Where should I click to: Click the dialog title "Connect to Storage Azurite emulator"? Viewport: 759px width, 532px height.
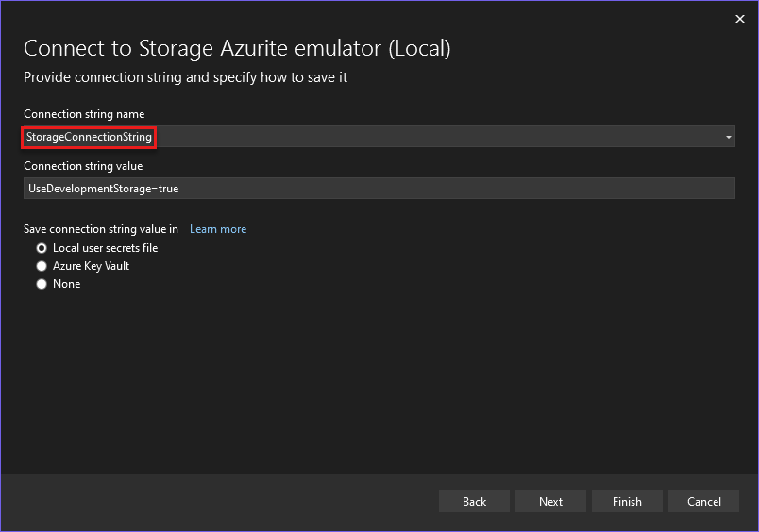coord(202,48)
